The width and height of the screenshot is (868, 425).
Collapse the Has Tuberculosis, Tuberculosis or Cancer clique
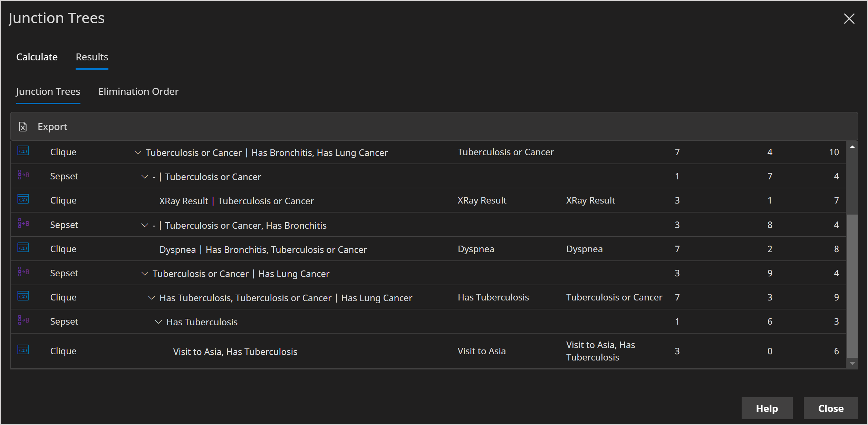coord(151,298)
